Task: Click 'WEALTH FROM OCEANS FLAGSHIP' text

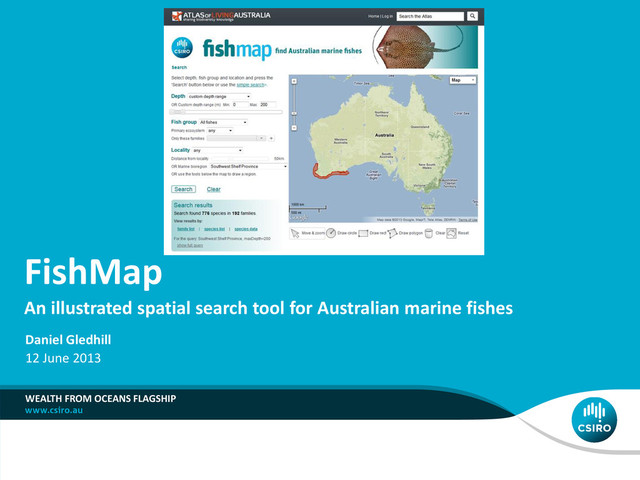Action: pyautogui.click(x=100, y=398)
